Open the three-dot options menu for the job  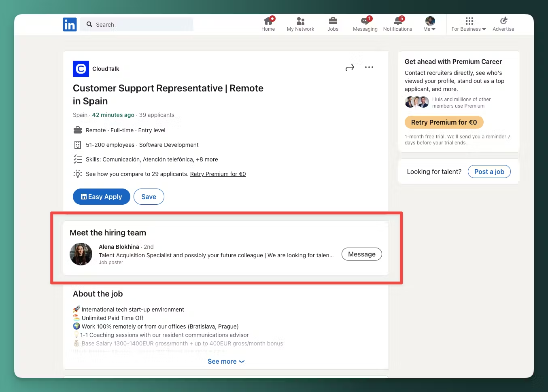pos(369,67)
